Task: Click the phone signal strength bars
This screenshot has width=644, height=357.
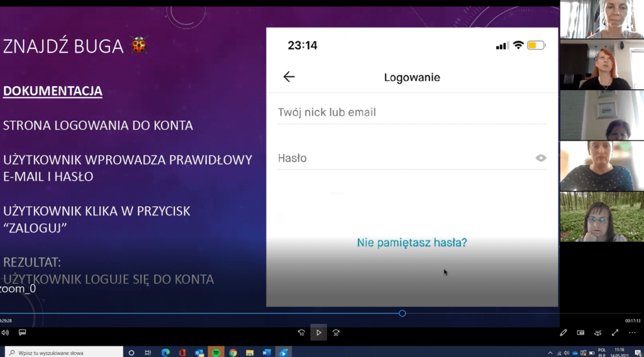Action: (x=502, y=45)
